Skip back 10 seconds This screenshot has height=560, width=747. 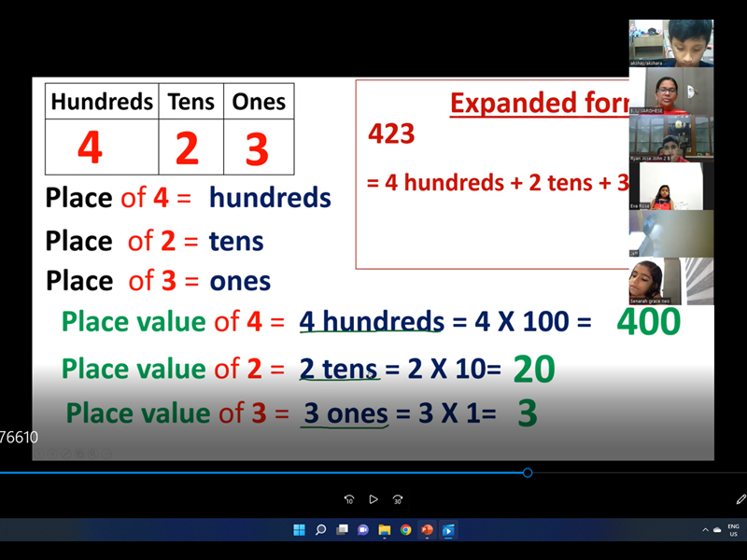(x=349, y=499)
